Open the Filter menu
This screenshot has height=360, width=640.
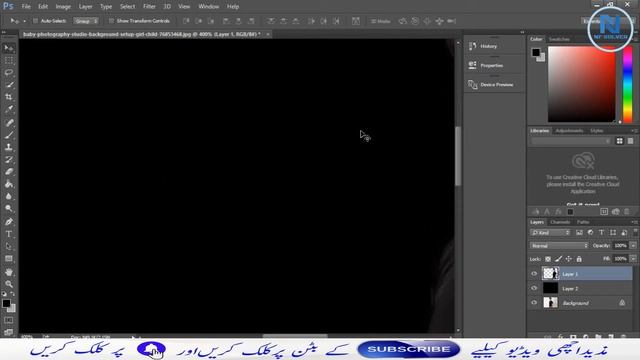point(149,7)
